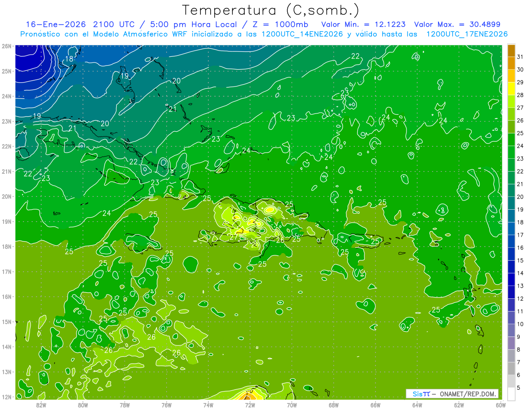Screen dimensions: 532x411
Task: Click the '16N' latitude axis label
Action: pos(6,297)
